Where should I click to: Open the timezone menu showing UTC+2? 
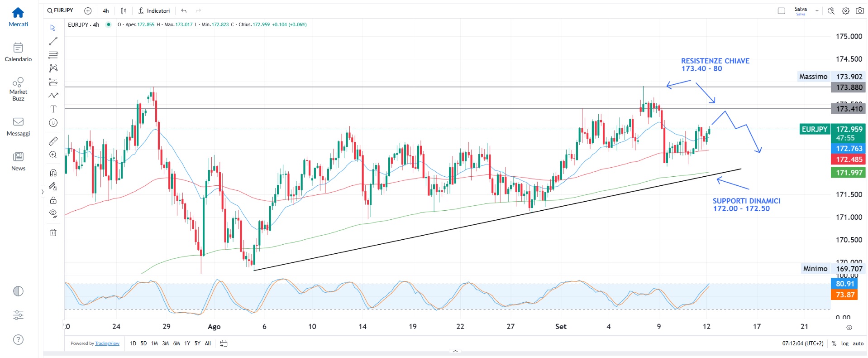click(x=802, y=343)
